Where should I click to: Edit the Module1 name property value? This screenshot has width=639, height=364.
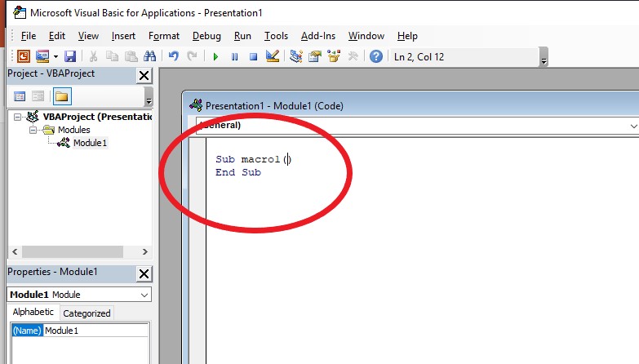pos(95,331)
